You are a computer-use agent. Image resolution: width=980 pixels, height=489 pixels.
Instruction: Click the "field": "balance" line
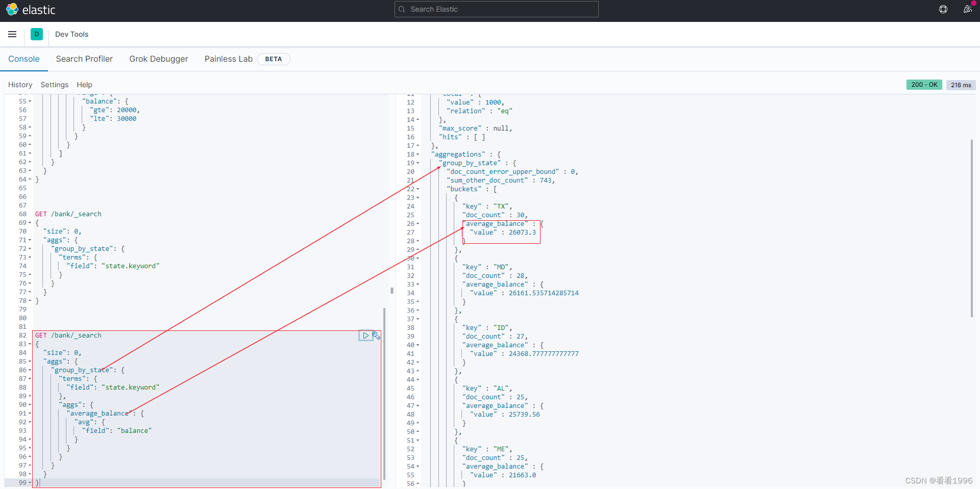click(x=117, y=431)
